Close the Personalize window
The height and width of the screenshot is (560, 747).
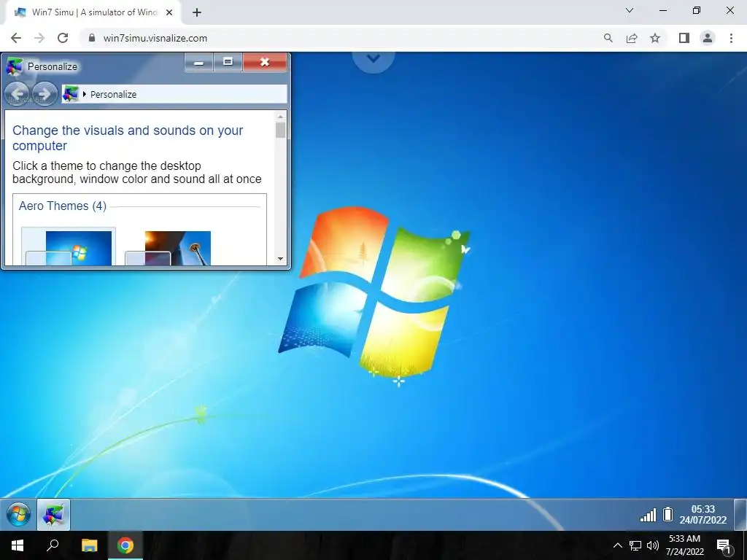click(x=265, y=63)
